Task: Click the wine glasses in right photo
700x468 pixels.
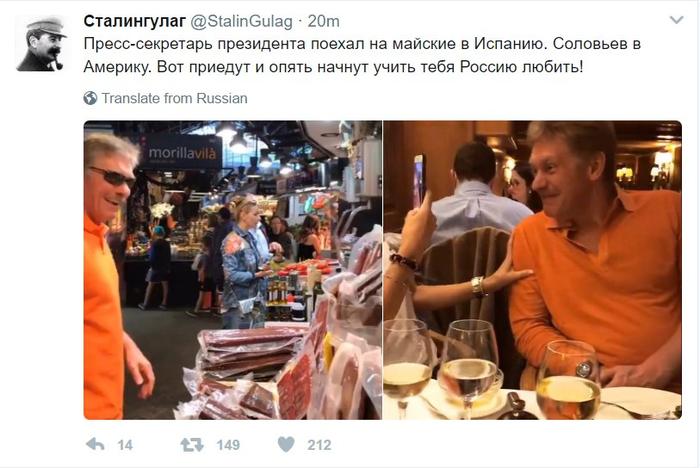Action: [491, 371]
